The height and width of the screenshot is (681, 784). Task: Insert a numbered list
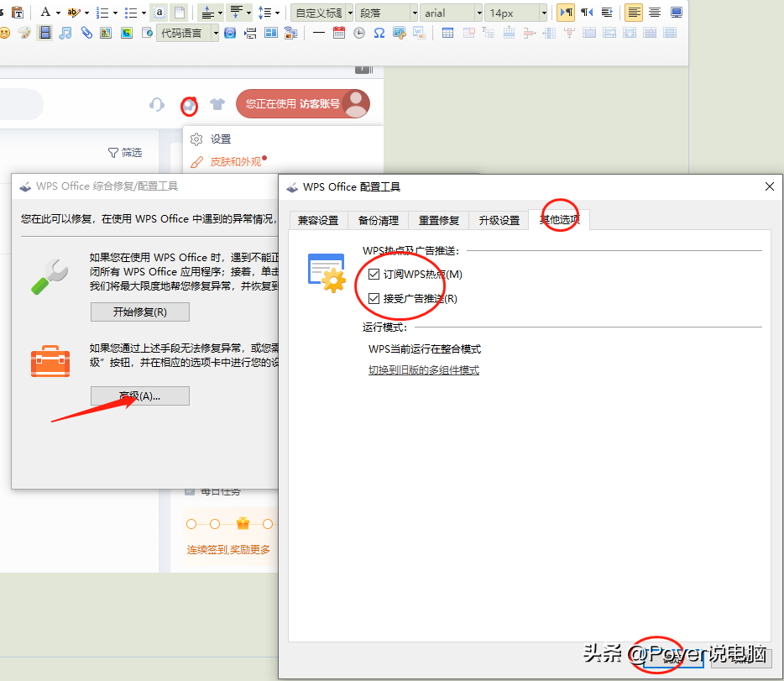(x=102, y=13)
